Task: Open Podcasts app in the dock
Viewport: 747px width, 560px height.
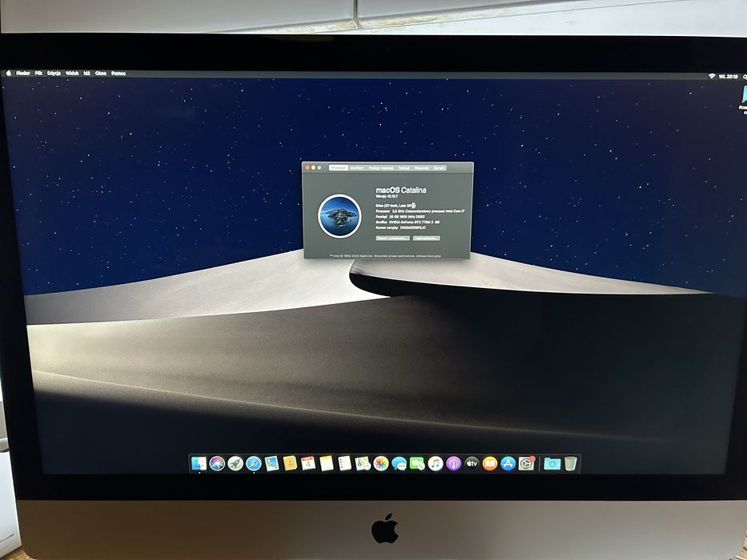Action: tap(453, 463)
